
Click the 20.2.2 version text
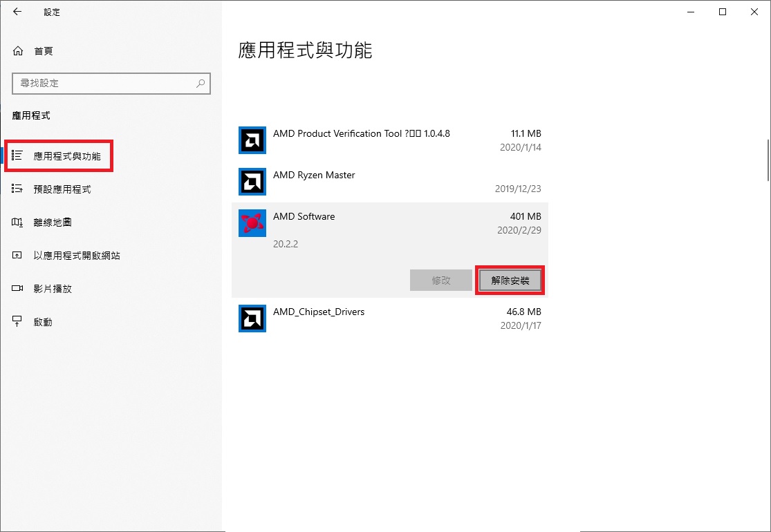286,244
